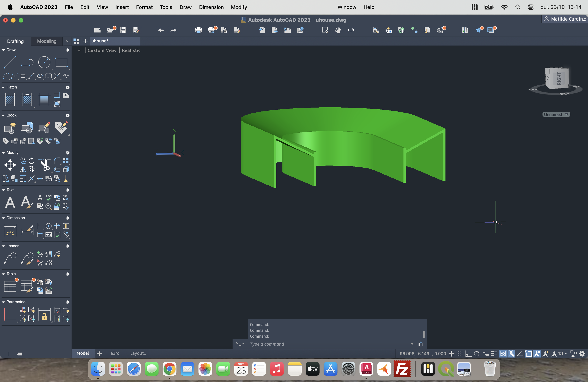The image size is (588, 382).
Task: Open the Unnamed UCS dropdown
Action: coord(556,114)
